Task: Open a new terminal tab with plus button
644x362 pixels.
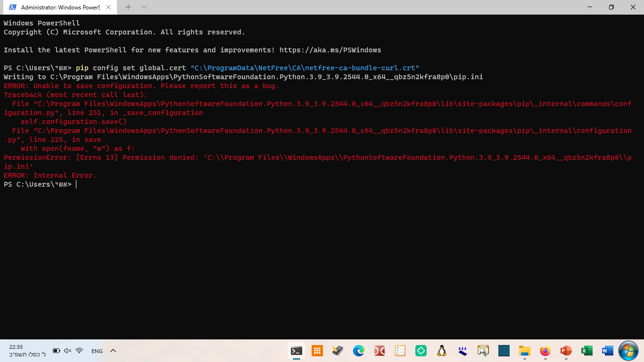Action: [128, 7]
